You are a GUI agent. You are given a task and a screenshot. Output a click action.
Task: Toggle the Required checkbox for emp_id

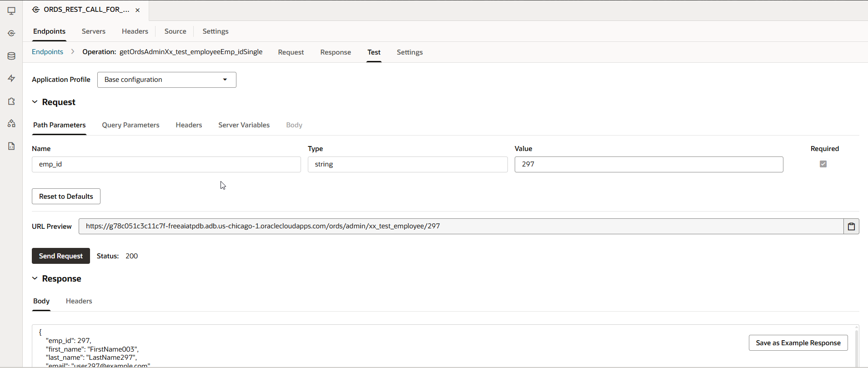[x=823, y=164]
